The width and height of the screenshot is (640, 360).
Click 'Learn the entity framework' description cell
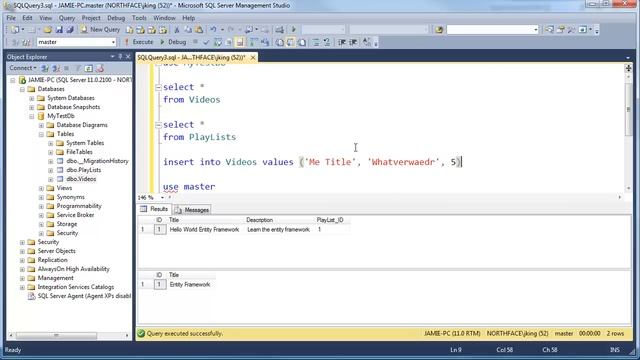tap(278, 229)
